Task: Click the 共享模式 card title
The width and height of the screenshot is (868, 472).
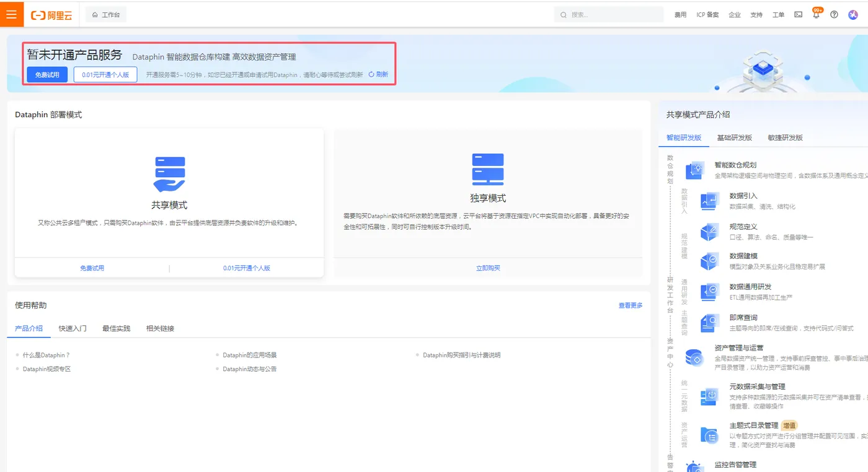Action: 169,205
